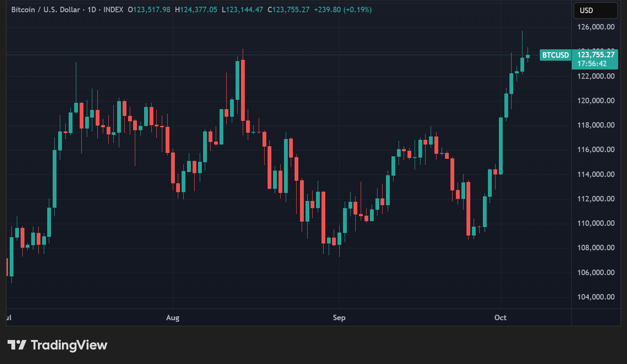Click the price axis to rescale chart

[595, 190]
